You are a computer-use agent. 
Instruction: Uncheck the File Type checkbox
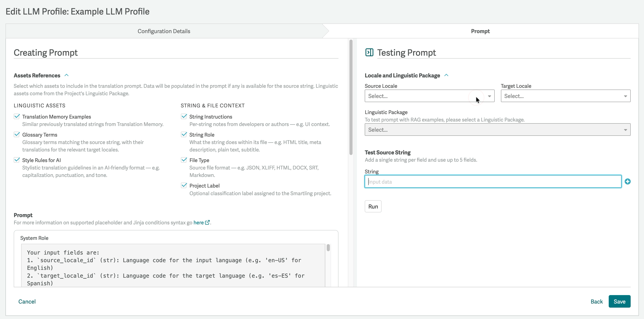point(184,160)
